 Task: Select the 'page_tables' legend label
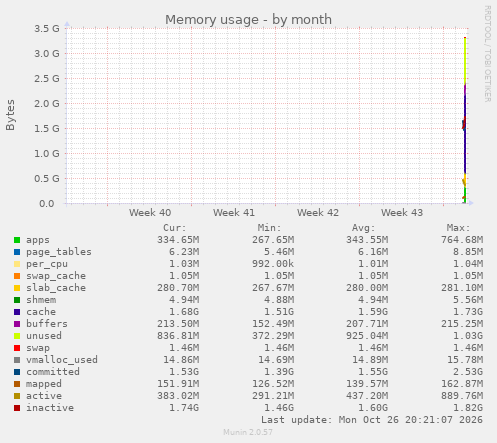[x=59, y=252]
